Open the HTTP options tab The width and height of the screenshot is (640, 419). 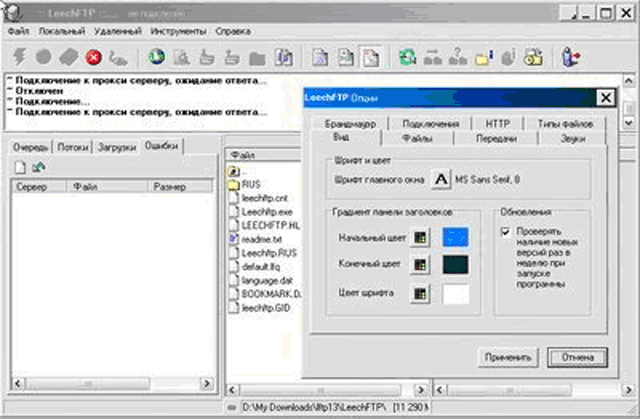tap(498, 124)
